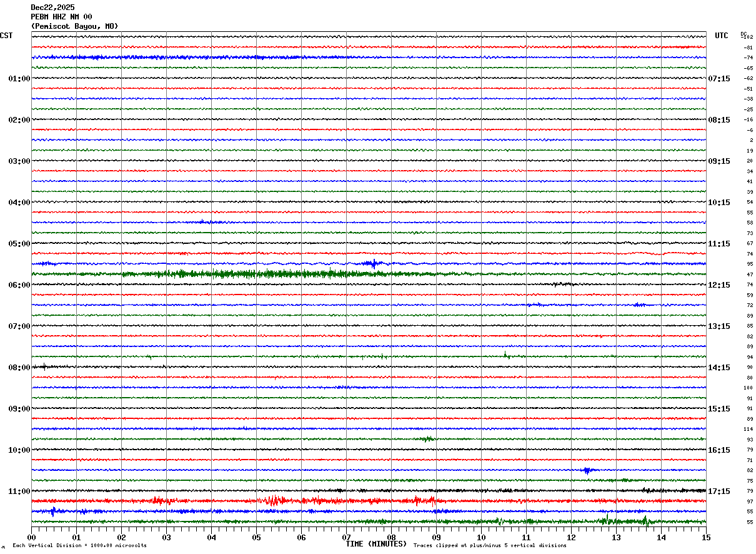Select minute tick 10 on bottom axis
This screenshot has width=756, height=554.
(481, 537)
